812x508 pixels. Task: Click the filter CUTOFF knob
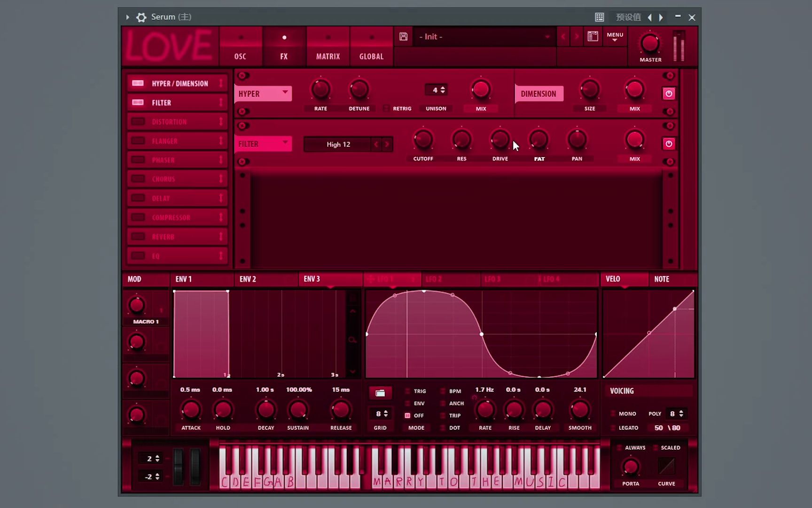pos(423,140)
